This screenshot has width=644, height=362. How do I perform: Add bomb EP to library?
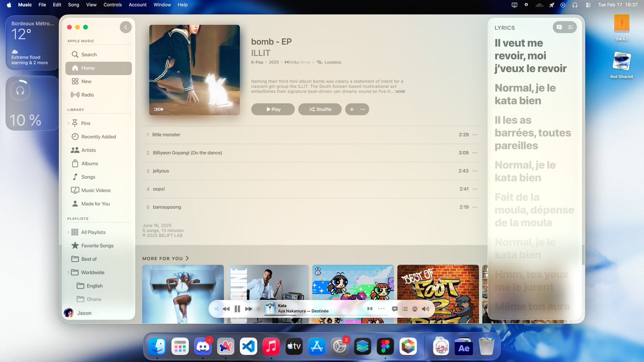[352, 109]
